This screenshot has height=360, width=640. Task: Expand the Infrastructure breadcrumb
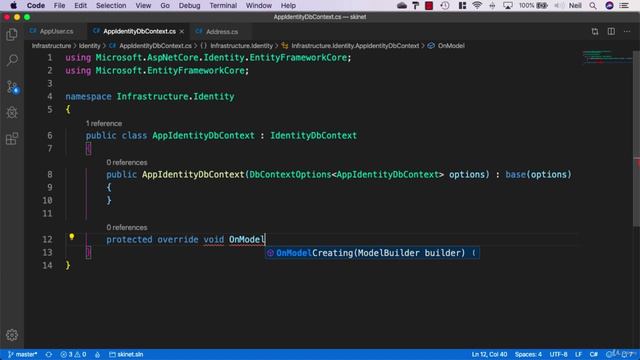pyautogui.click(x=51, y=46)
